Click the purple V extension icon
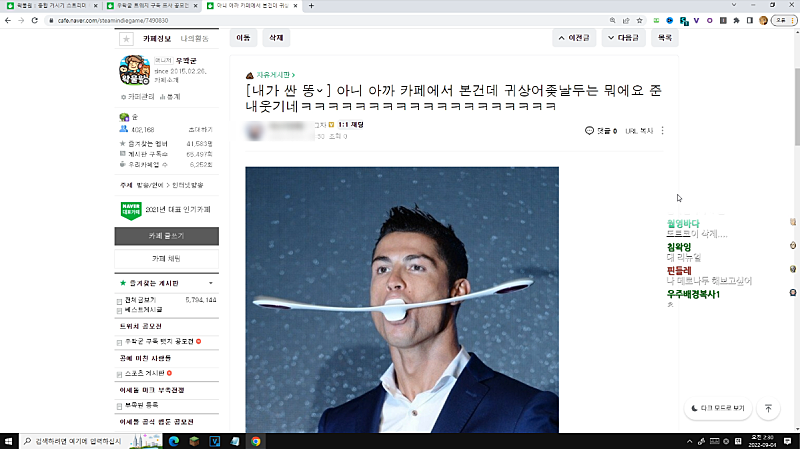This screenshot has width=800, height=449. pyautogui.click(x=696, y=20)
